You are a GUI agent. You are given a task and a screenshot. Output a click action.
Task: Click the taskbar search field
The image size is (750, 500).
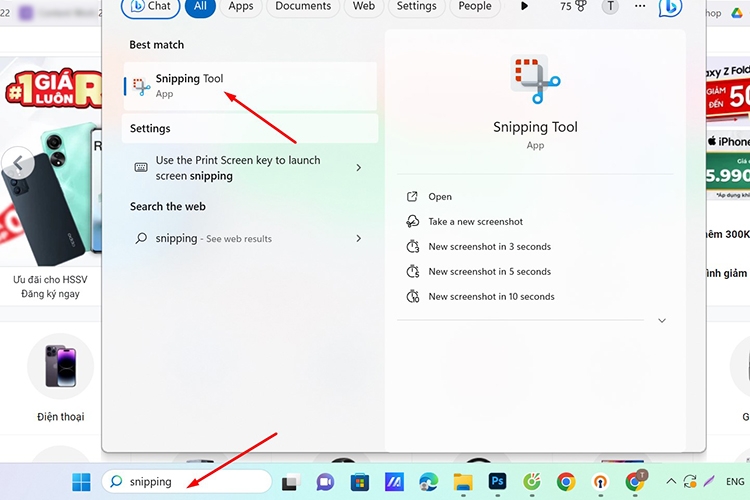187,481
